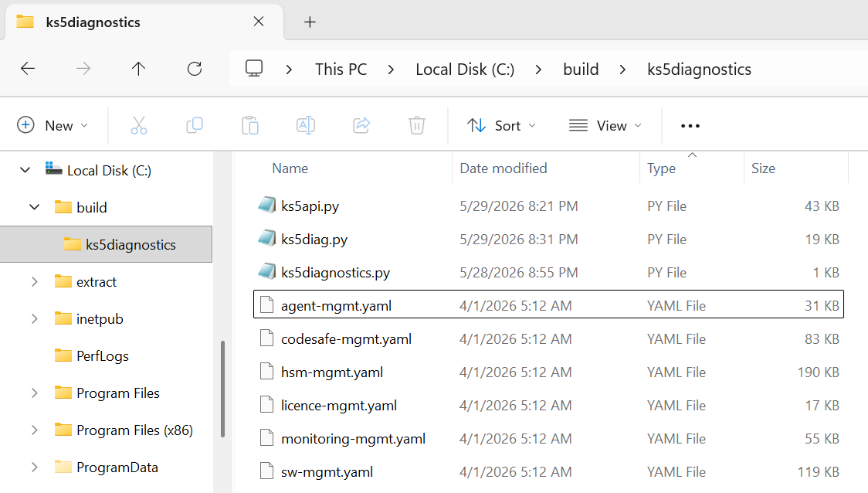This screenshot has width=868, height=493.
Task: Click the navigation pane scrollbar thumb
Action: (x=222, y=389)
